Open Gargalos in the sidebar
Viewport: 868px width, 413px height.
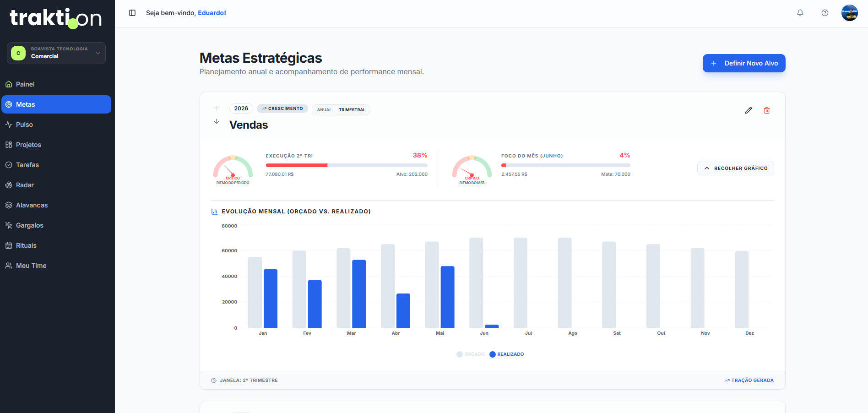point(56,225)
